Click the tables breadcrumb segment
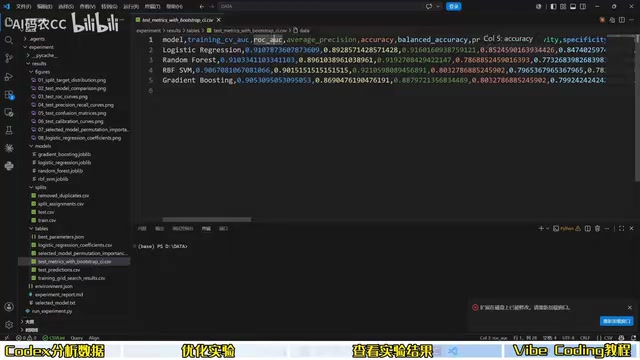This screenshot has width=640, height=360. click(193, 31)
